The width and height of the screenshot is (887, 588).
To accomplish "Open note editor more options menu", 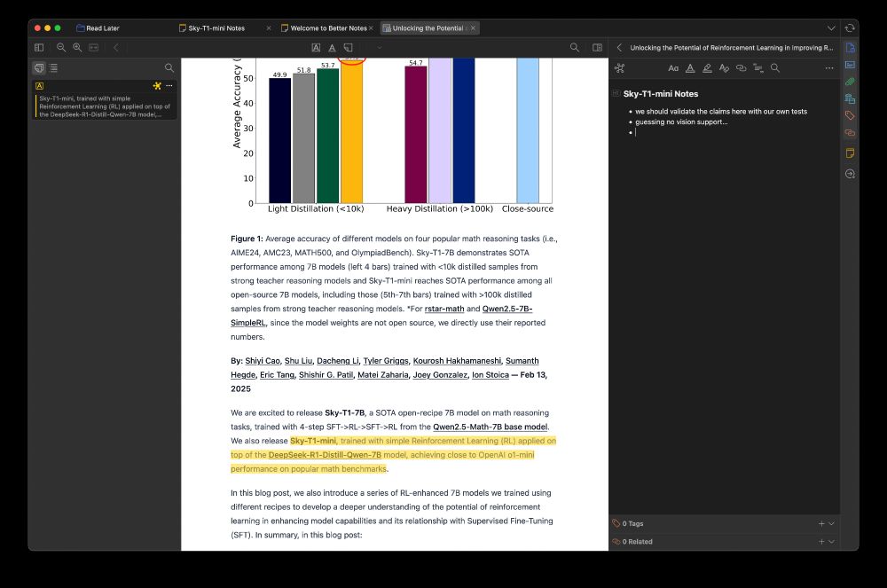I will [829, 67].
